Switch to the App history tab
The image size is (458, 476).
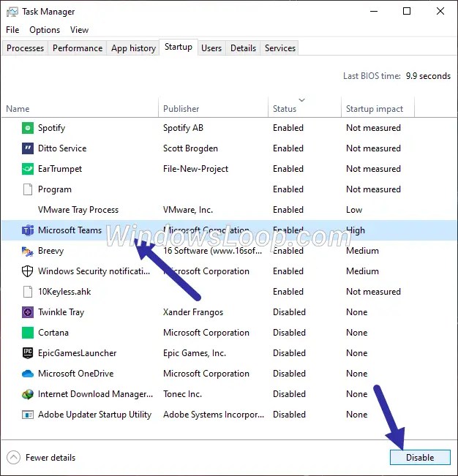click(133, 48)
